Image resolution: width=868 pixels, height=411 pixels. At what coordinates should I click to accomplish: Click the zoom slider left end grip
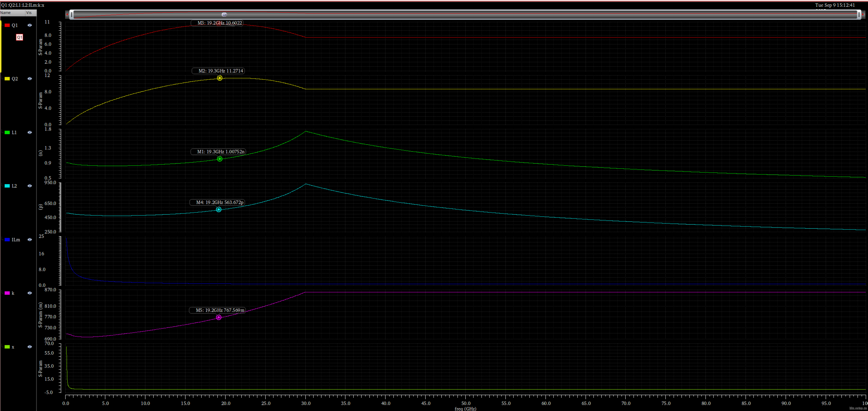72,14
